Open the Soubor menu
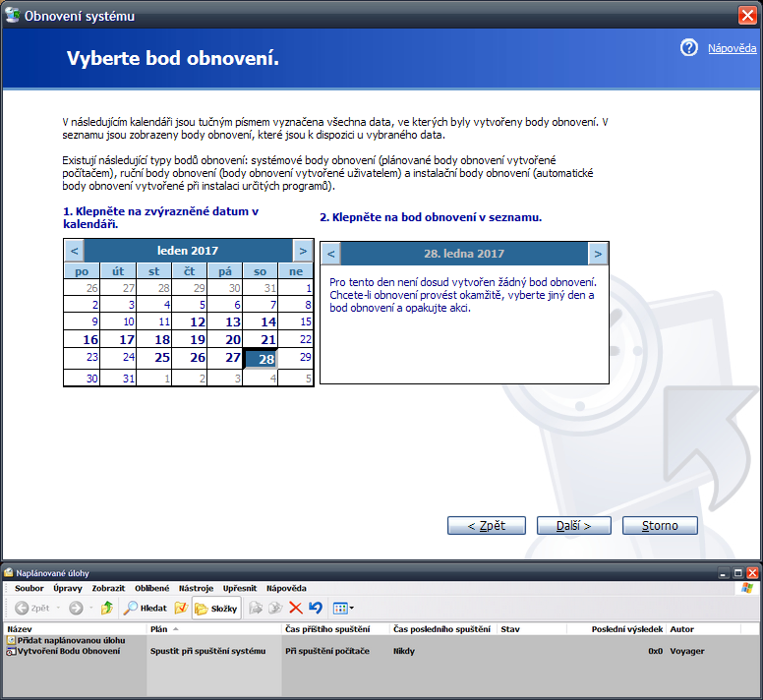 click(29, 588)
